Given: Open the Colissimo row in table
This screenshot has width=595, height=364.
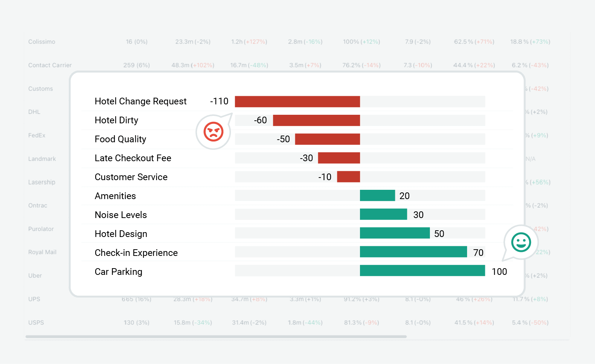Looking at the screenshot, I should 42,42.
